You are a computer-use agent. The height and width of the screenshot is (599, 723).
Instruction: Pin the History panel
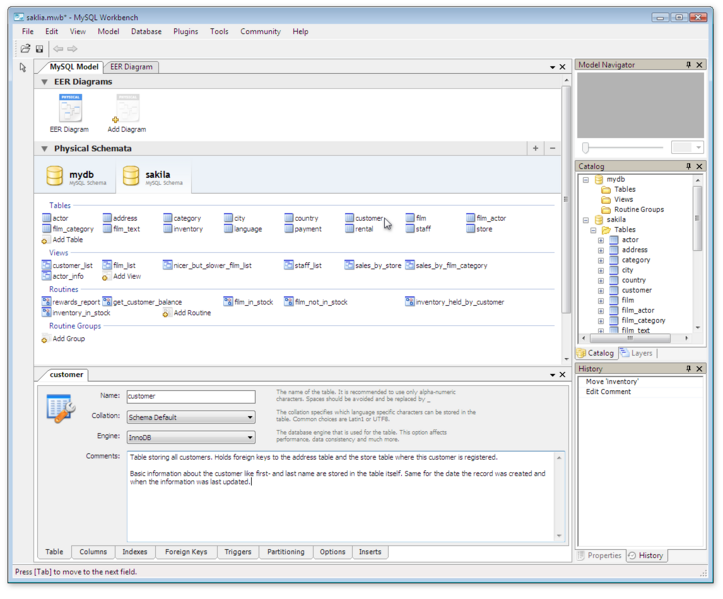click(x=688, y=369)
